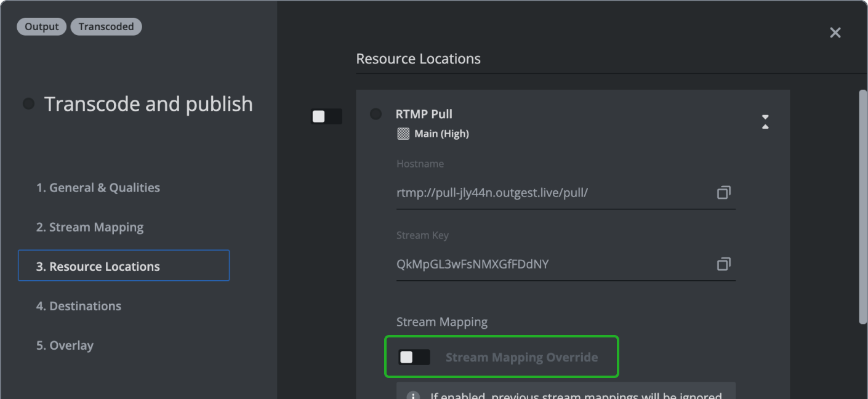Copy the RTMP hostname URL

coord(723,193)
